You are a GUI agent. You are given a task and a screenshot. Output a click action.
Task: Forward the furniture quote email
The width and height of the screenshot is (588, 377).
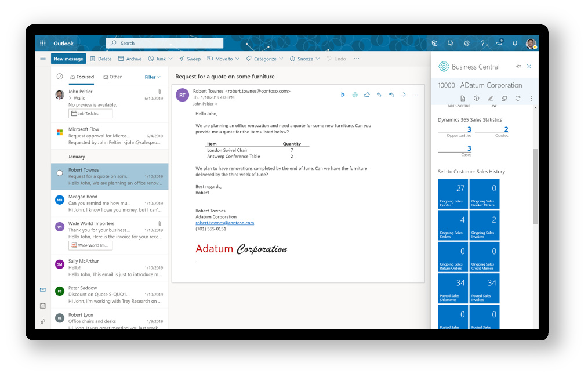(403, 95)
